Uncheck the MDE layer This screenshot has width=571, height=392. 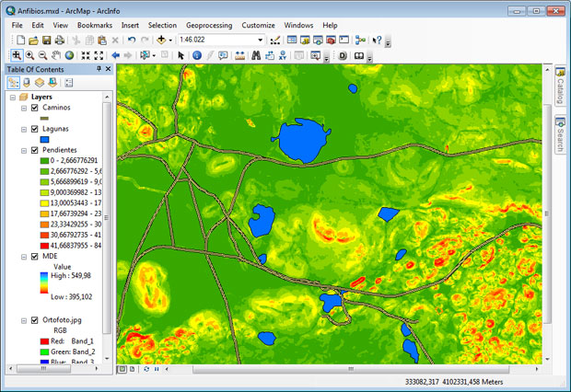tap(35, 256)
